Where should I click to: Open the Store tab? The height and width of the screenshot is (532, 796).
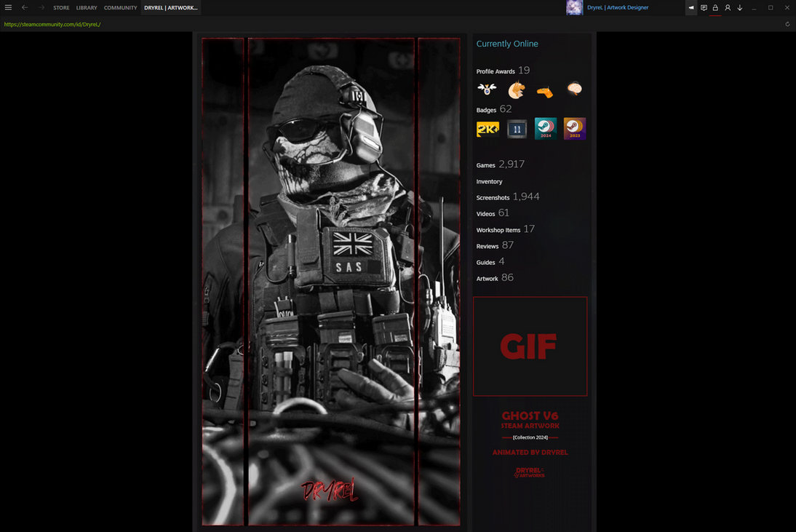(x=61, y=7)
